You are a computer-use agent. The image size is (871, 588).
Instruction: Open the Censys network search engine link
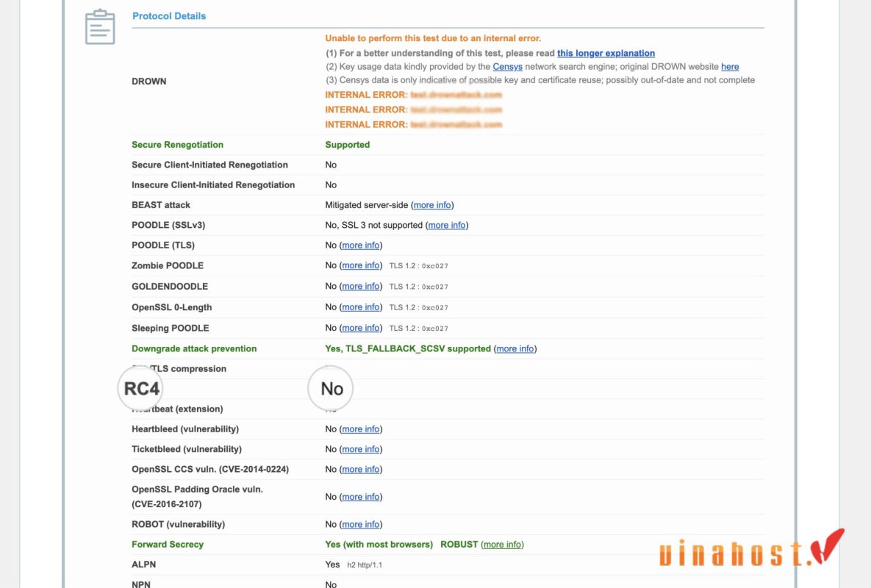pyautogui.click(x=507, y=66)
